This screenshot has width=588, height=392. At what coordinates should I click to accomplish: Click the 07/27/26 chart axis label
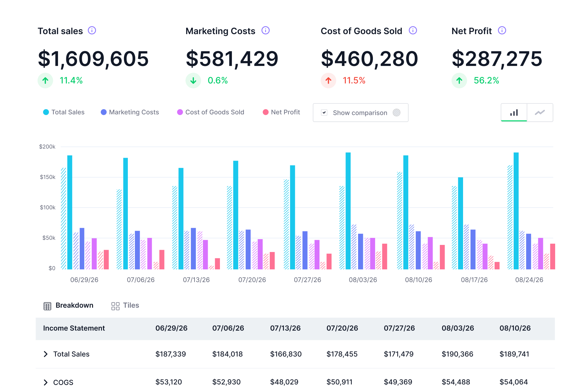[308, 280]
